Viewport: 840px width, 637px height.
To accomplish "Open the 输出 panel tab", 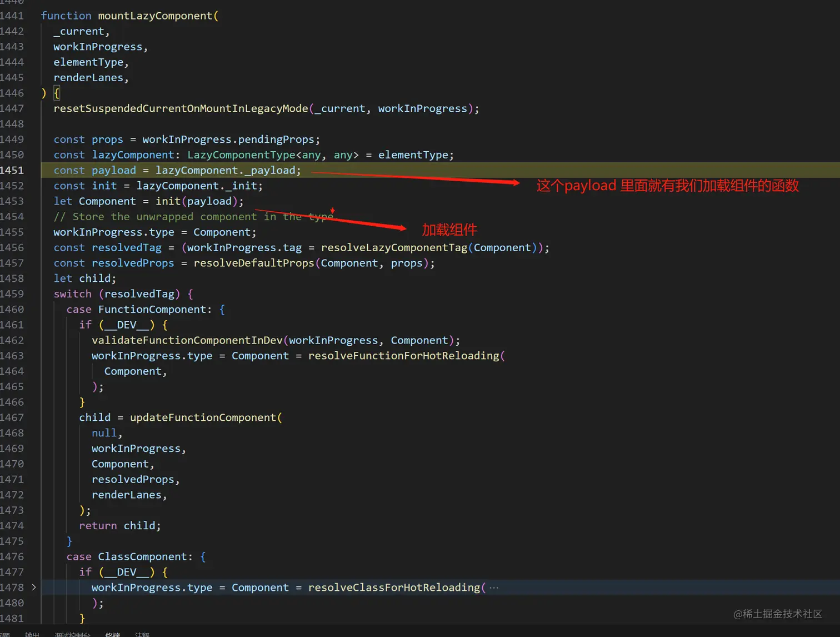I will [32, 635].
